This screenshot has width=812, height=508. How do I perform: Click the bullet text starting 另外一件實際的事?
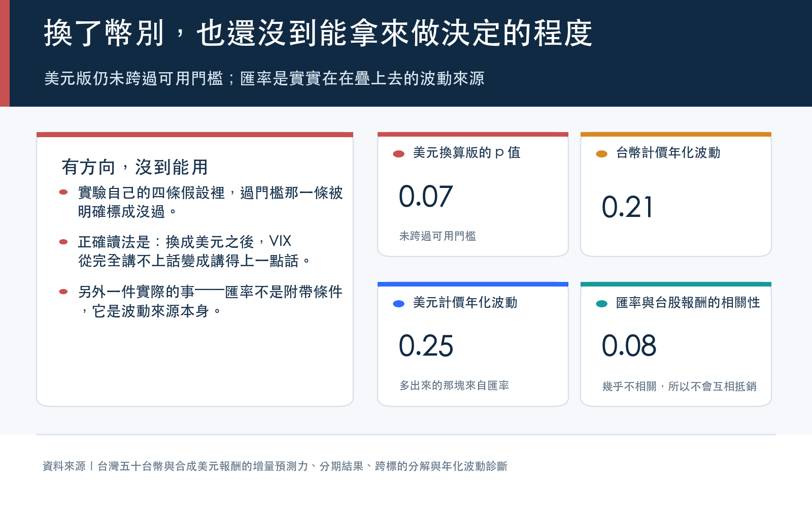pyautogui.click(x=211, y=301)
